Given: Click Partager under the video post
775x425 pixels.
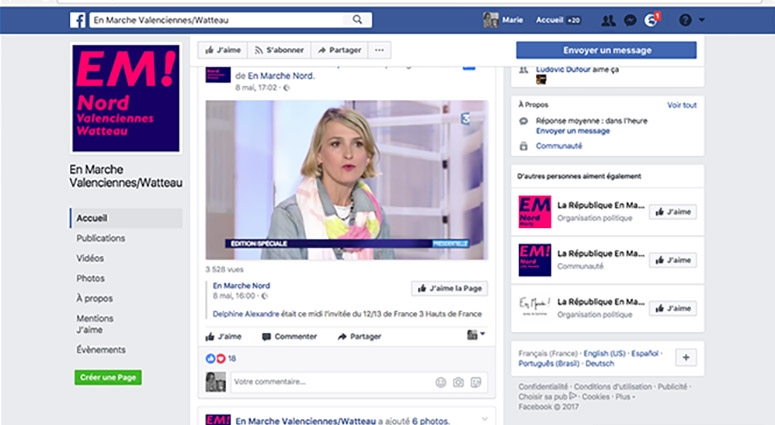Looking at the screenshot, I should 359,337.
